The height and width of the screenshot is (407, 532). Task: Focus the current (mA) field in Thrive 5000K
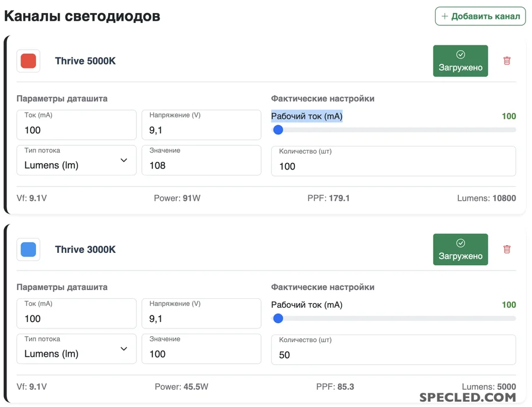(x=76, y=125)
